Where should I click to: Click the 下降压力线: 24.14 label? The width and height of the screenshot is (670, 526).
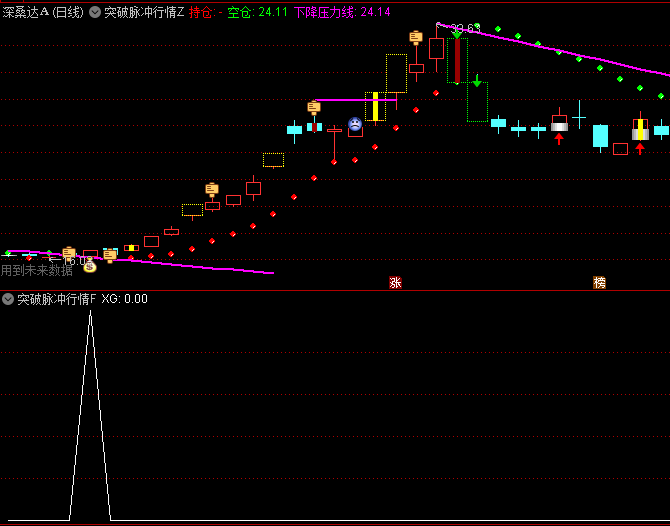(342, 12)
